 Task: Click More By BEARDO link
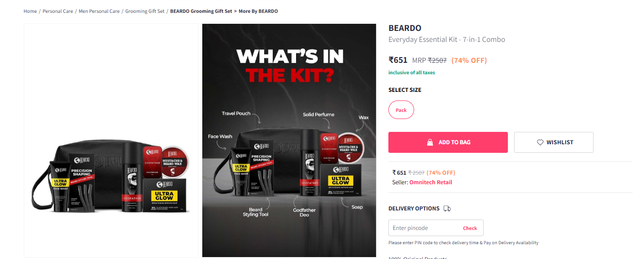tap(258, 11)
